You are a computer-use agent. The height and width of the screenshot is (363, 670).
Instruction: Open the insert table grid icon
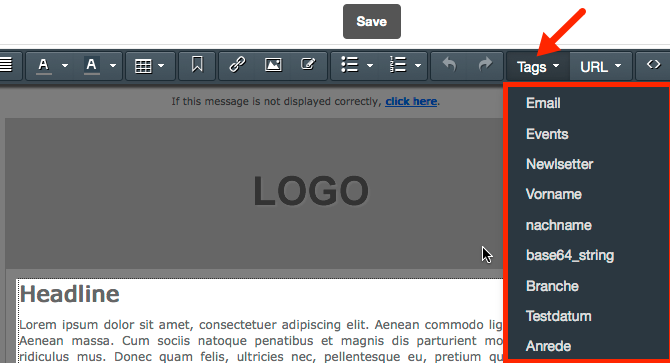(143, 66)
